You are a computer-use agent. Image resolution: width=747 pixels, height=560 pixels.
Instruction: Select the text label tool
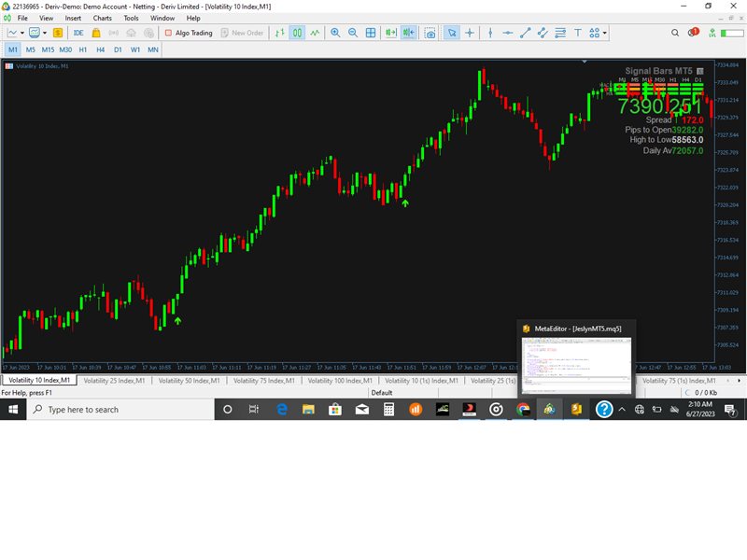pyautogui.click(x=577, y=33)
